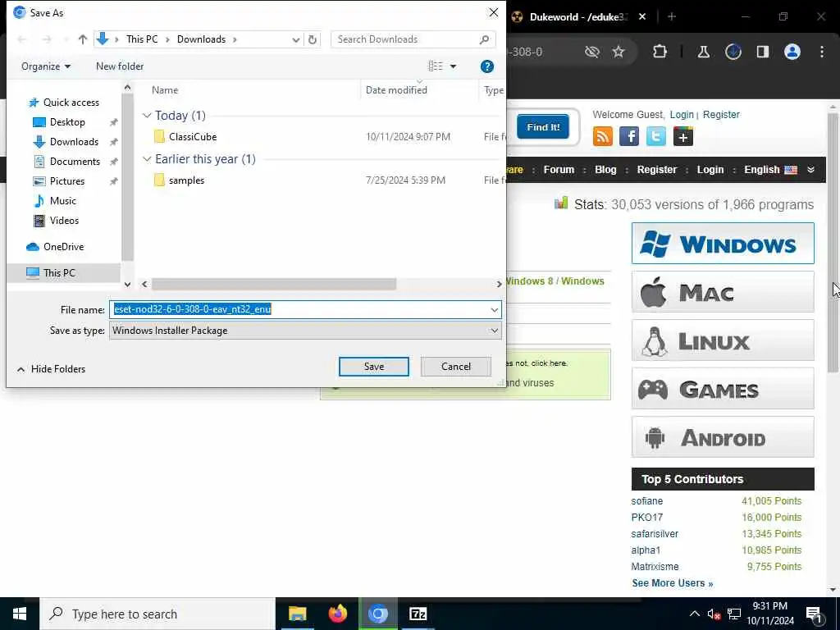Open the Twitter share icon

pyautogui.click(x=656, y=137)
